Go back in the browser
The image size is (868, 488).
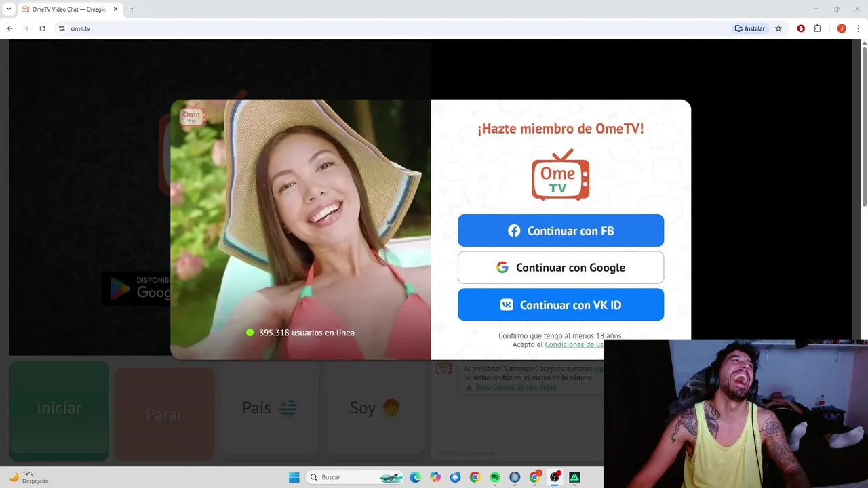click(9, 28)
